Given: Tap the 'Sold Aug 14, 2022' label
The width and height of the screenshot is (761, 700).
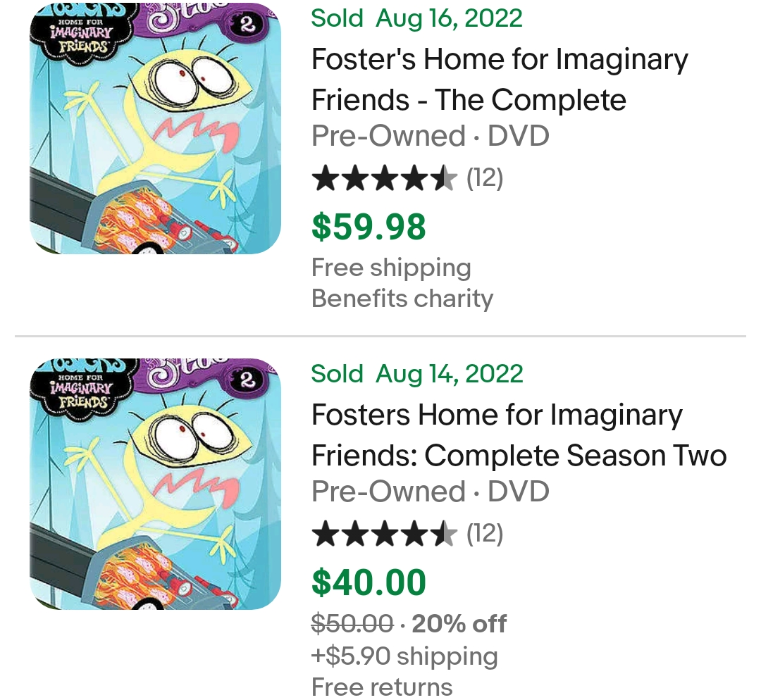Looking at the screenshot, I should click(417, 374).
